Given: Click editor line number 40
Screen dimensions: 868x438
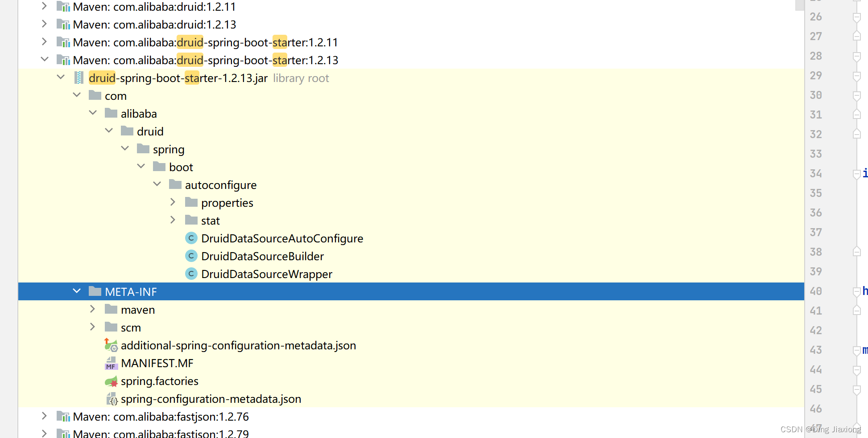Looking at the screenshot, I should [816, 291].
